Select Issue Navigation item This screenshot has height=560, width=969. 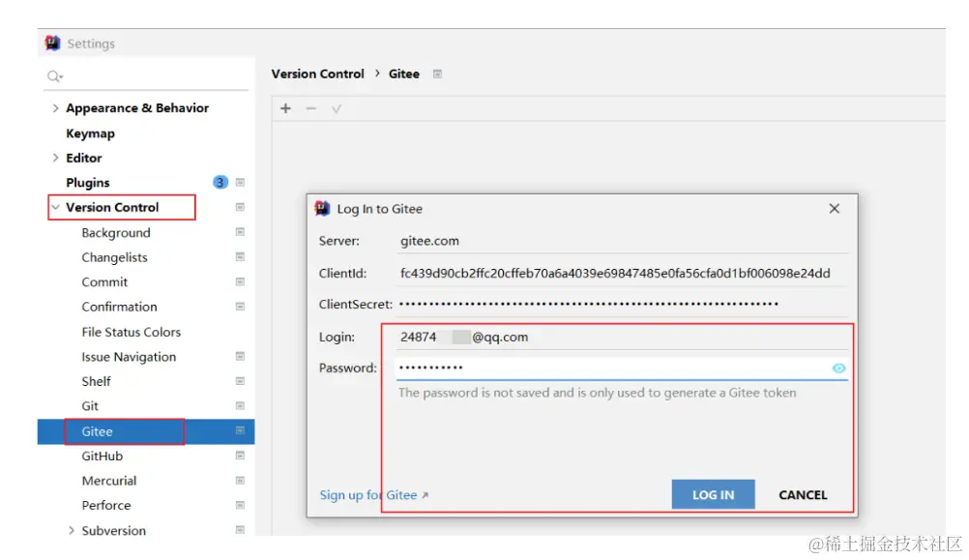pos(129,357)
